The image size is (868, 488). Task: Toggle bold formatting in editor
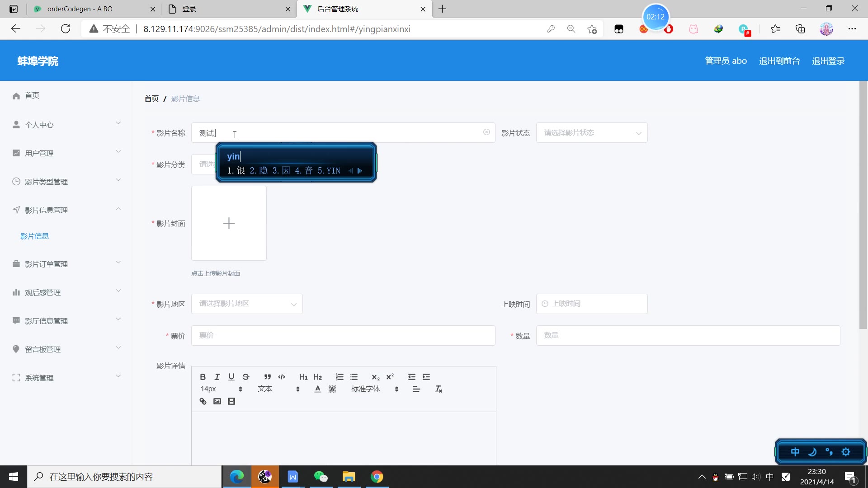tap(203, 377)
